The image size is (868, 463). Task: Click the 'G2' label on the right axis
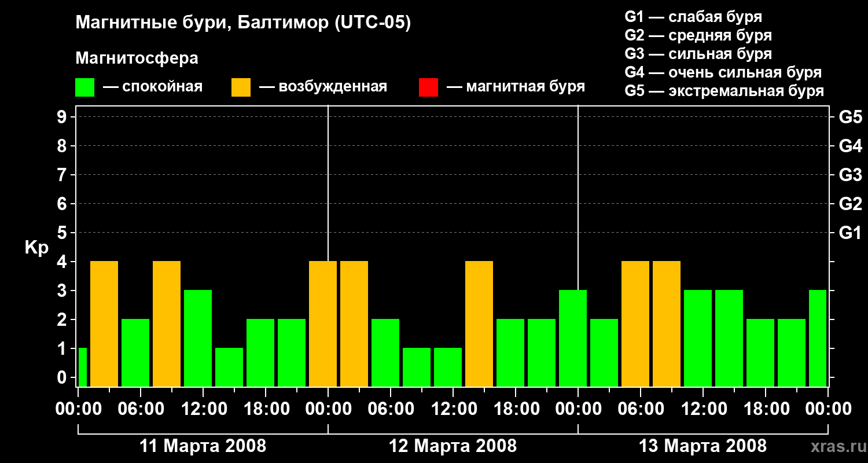(x=850, y=204)
